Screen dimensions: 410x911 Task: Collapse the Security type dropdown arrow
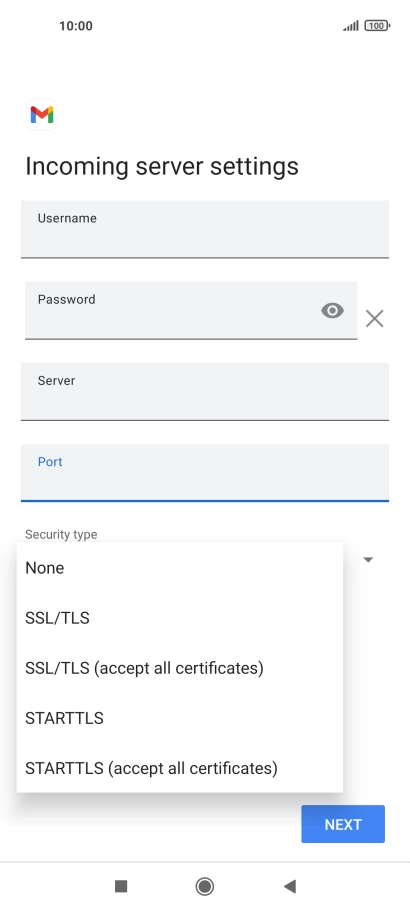(x=368, y=559)
